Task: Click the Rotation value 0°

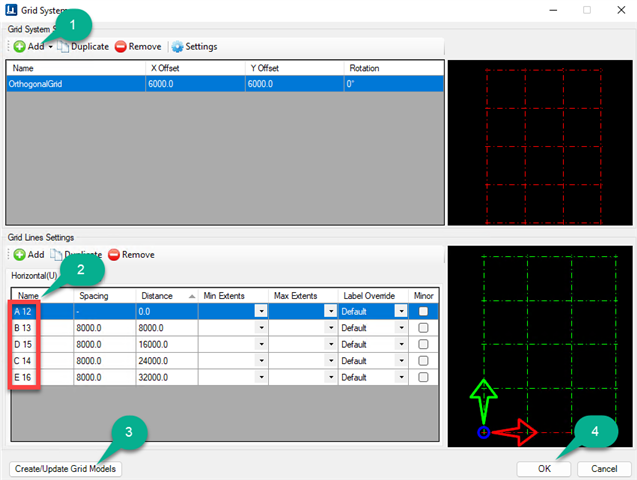Action: (394, 84)
